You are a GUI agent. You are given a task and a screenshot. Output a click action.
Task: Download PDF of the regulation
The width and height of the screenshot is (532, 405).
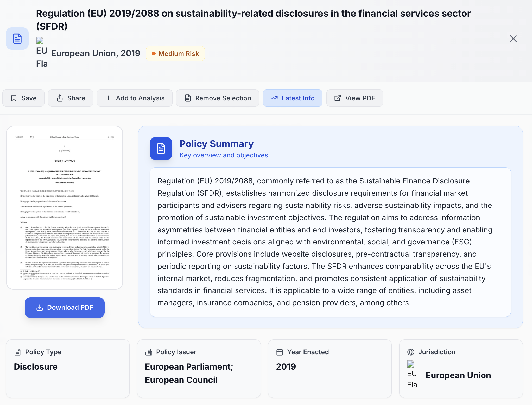click(64, 307)
